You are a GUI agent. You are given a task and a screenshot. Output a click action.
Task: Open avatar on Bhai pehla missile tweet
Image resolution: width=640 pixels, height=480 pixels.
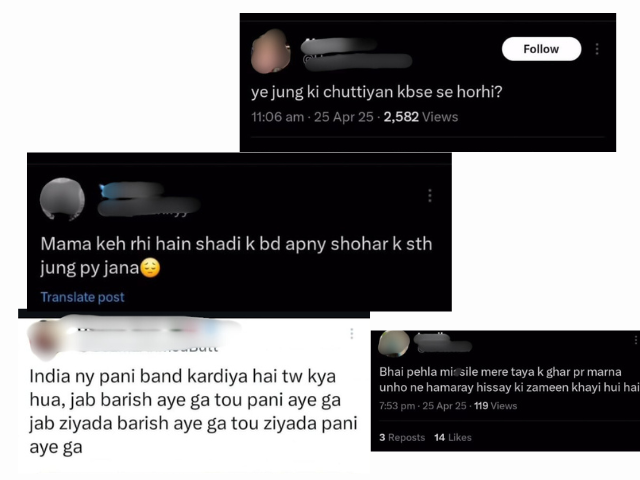[394, 344]
